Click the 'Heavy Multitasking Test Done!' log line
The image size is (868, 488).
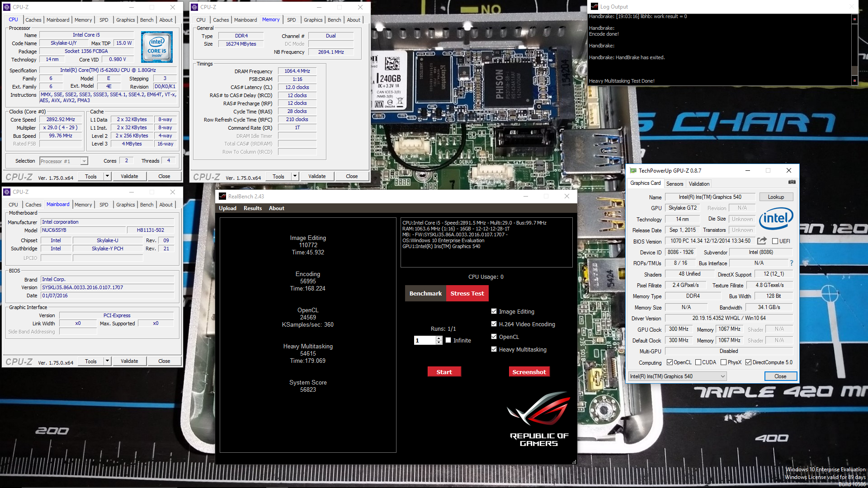coord(622,81)
